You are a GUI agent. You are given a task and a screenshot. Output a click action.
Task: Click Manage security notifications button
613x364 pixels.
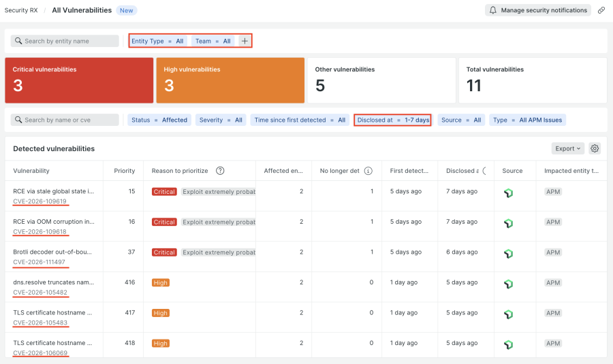point(538,10)
